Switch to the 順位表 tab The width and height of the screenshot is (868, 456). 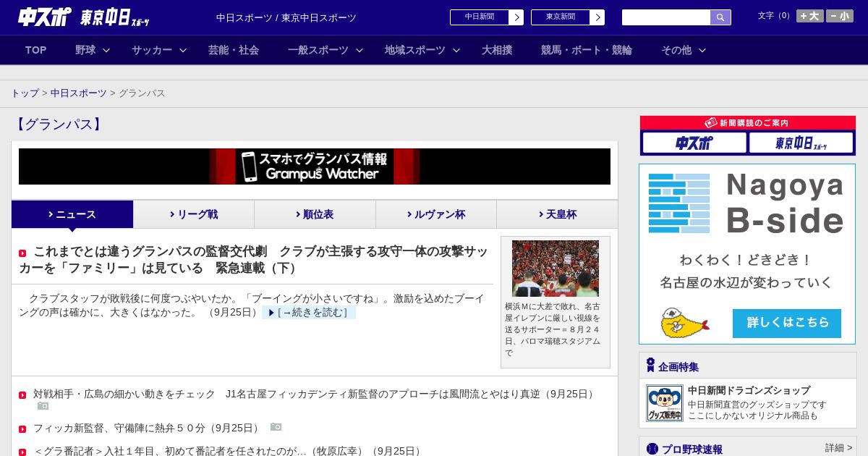pos(315,214)
